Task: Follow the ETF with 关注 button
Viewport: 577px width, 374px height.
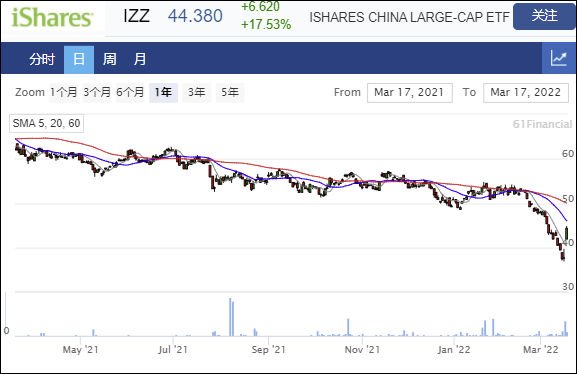Action: [x=544, y=16]
